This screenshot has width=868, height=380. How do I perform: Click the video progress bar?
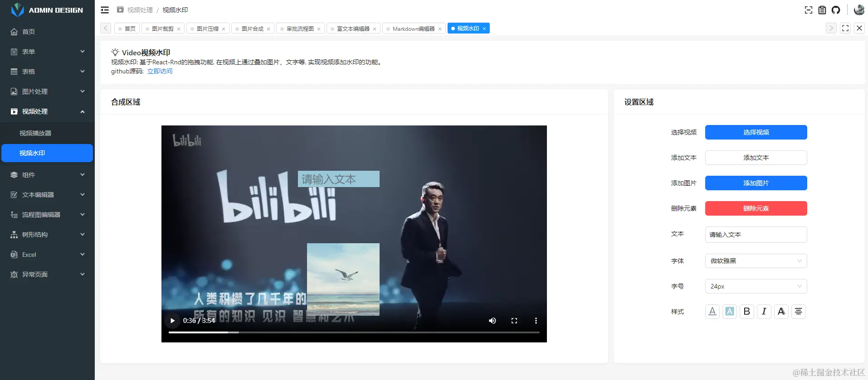tap(354, 332)
